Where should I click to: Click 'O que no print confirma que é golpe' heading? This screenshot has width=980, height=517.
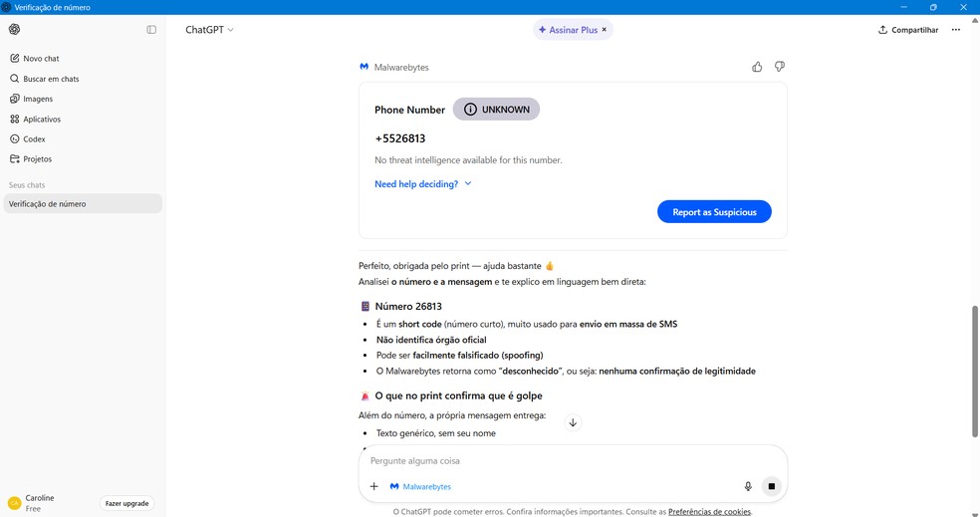[x=459, y=395]
